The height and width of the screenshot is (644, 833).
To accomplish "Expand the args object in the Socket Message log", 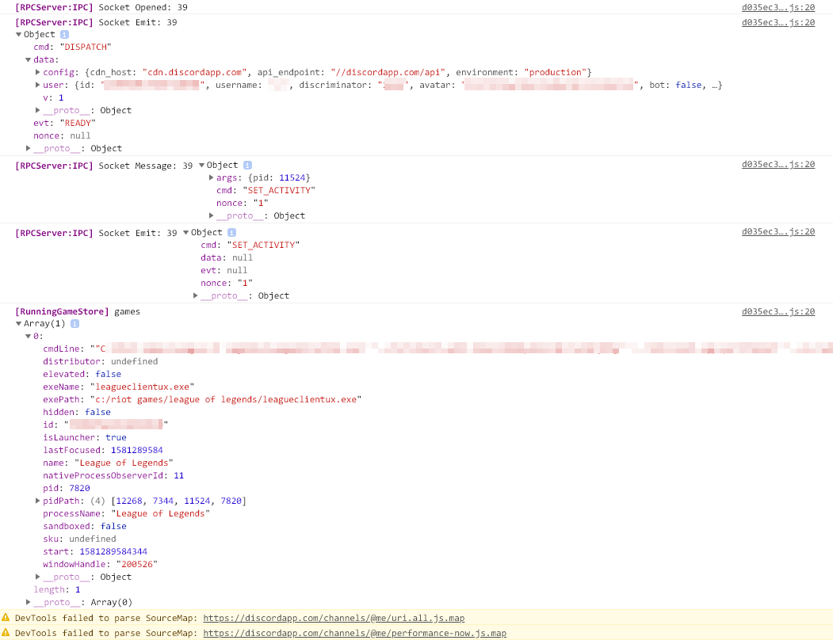I will (x=210, y=177).
